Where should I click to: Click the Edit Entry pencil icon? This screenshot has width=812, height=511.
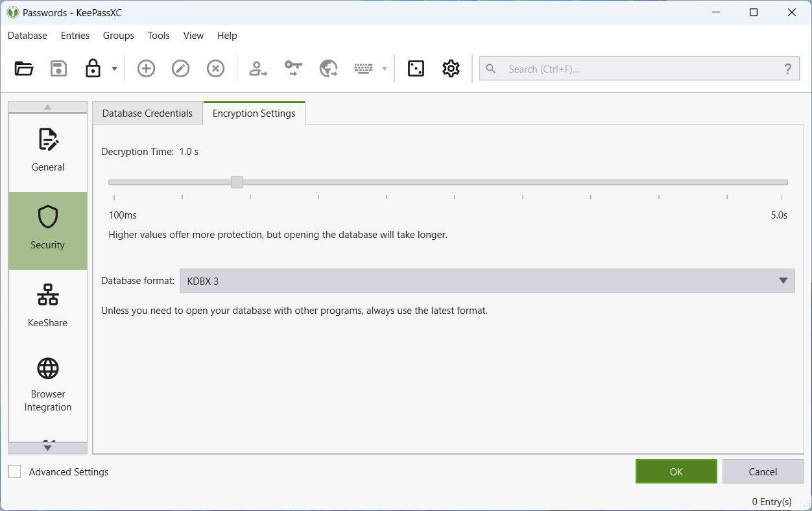180,69
